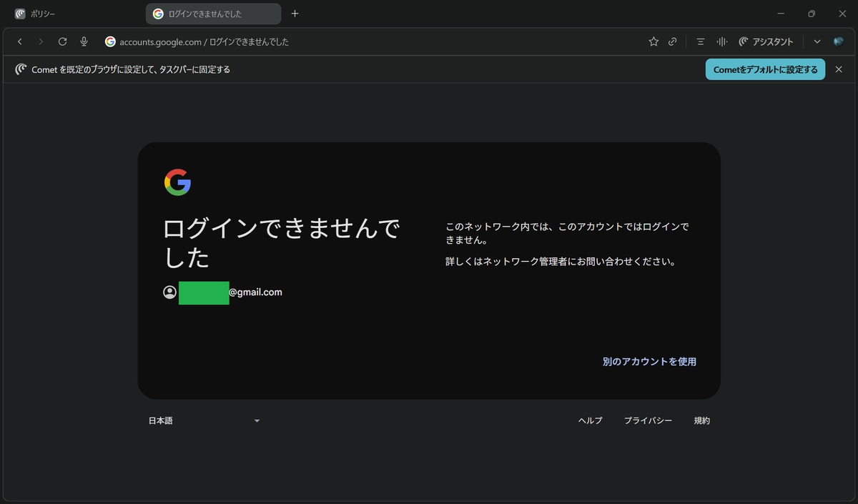Copy the page link using link icon
This screenshot has height=504, width=858.
[x=672, y=41]
